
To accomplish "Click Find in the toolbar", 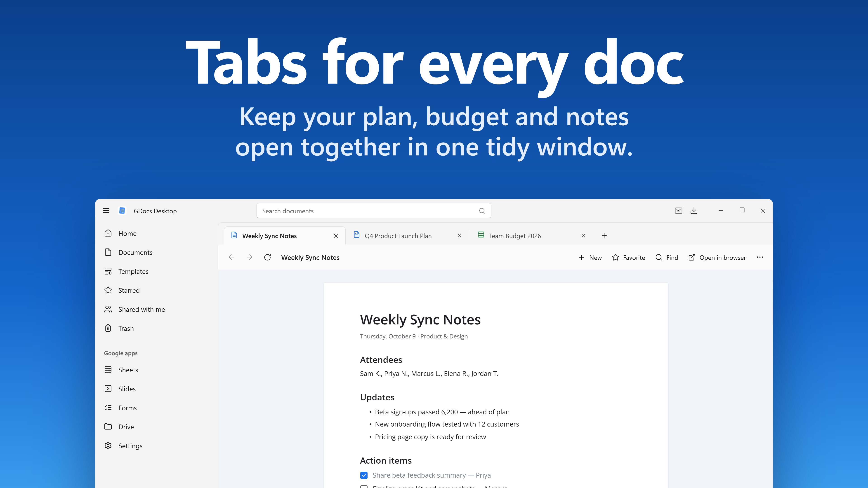I will pos(667,258).
